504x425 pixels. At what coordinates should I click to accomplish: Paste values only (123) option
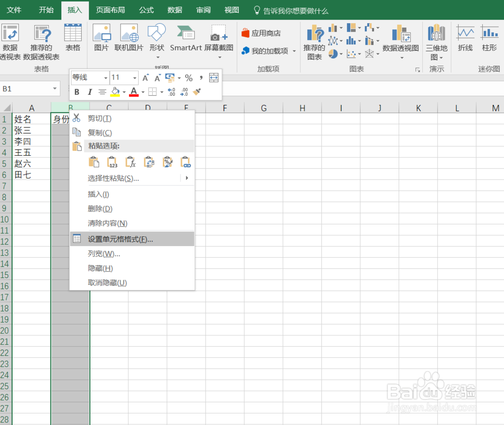pyautogui.click(x=112, y=162)
